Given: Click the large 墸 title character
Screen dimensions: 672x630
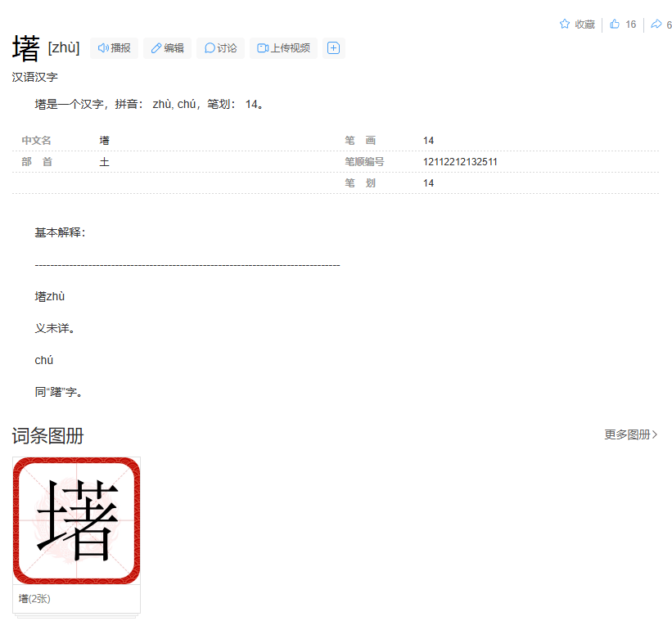Looking at the screenshot, I should [x=26, y=49].
